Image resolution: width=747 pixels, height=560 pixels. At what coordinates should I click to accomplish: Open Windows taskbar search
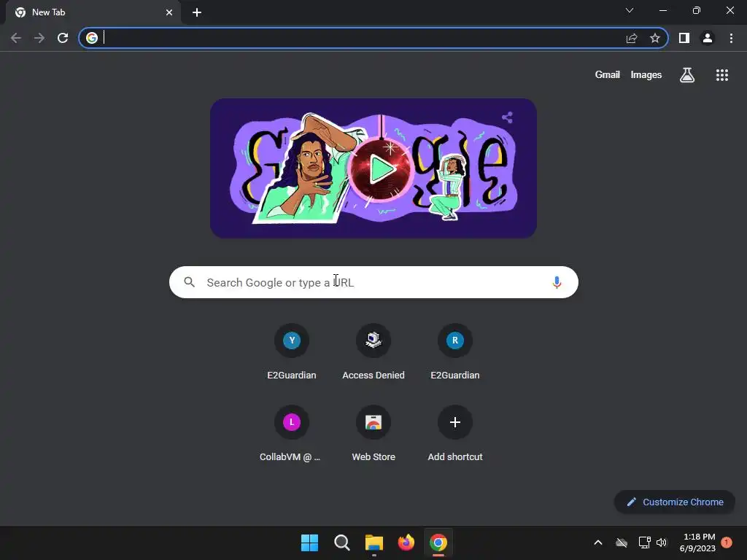[x=341, y=542]
